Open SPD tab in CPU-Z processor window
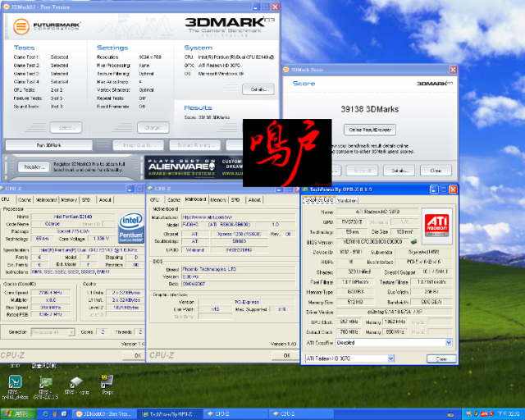Image resolution: width=525 pixels, height=420 pixels. tap(86, 199)
